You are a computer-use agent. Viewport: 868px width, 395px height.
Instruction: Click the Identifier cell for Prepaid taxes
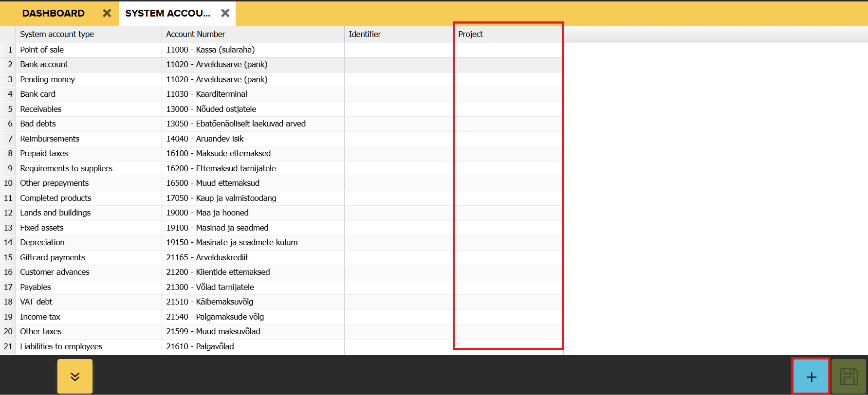pos(398,154)
